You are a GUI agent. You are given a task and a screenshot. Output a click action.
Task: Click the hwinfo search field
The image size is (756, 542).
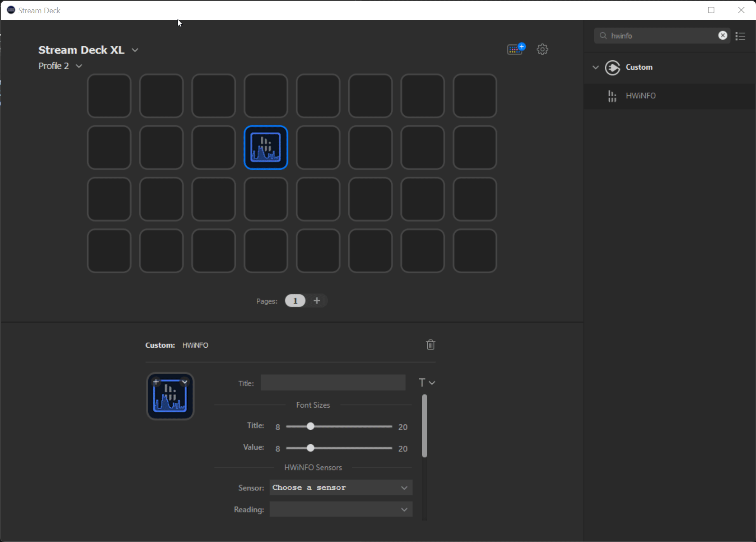(662, 36)
